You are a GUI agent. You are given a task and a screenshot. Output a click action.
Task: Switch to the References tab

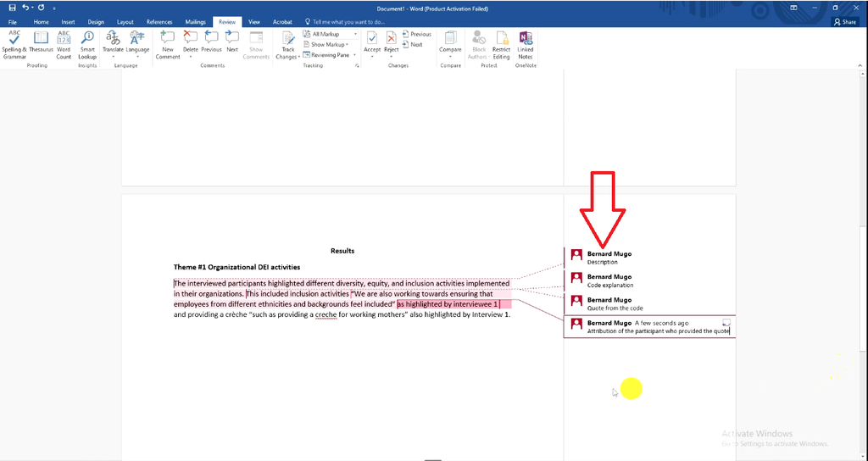coord(159,22)
